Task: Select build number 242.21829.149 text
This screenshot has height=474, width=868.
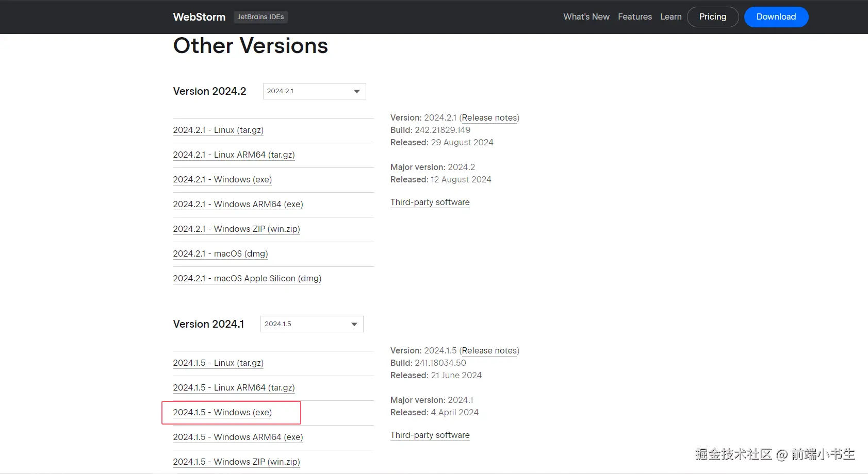Action: point(443,130)
